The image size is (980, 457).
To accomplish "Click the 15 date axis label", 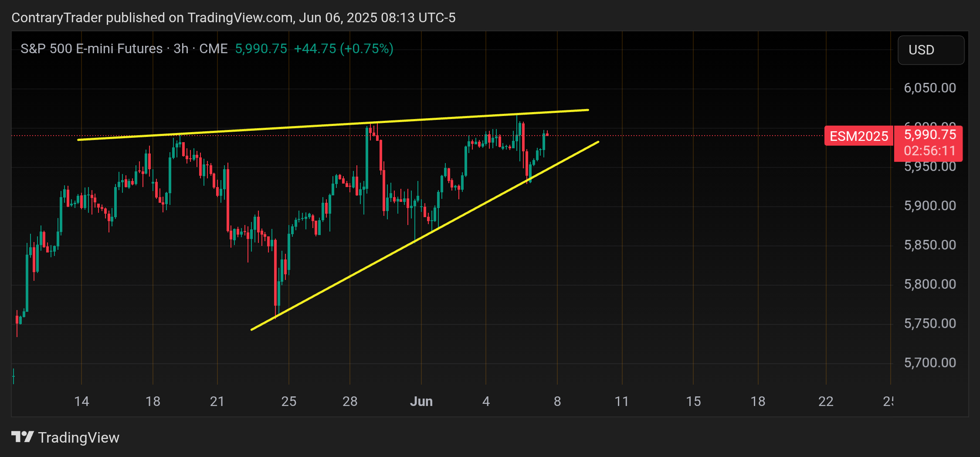I will (x=693, y=401).
